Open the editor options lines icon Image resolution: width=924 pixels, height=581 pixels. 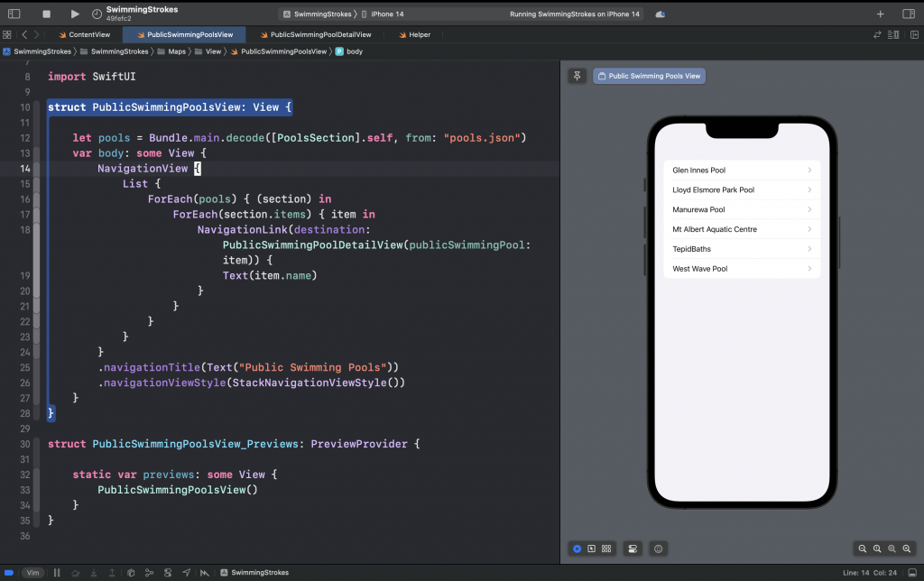[893, 35]
